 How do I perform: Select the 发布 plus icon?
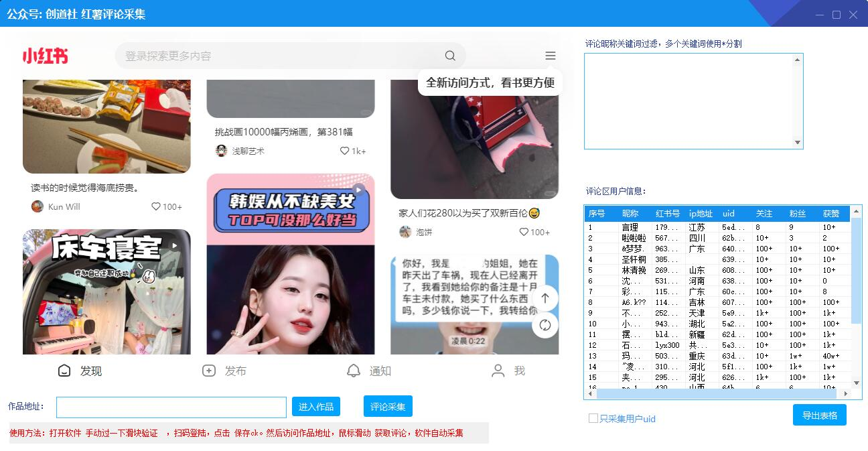point(208,370)
